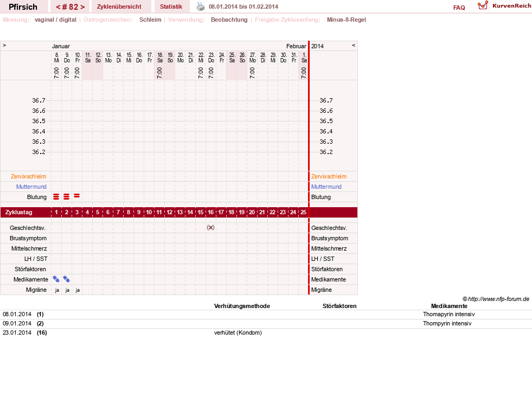Click the left Migräne row label
Viewport: 532px width, 403px height.
[36, 290]
